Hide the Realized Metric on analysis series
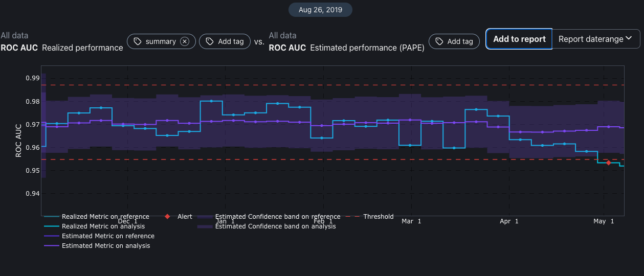The width and height of the screenshot is (644, 276). [x=103, y=226]
